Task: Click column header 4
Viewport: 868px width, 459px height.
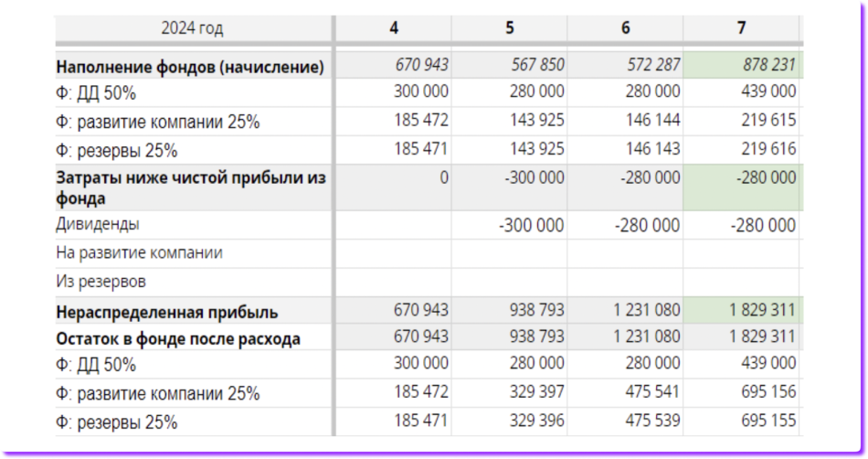Action: 394,28
